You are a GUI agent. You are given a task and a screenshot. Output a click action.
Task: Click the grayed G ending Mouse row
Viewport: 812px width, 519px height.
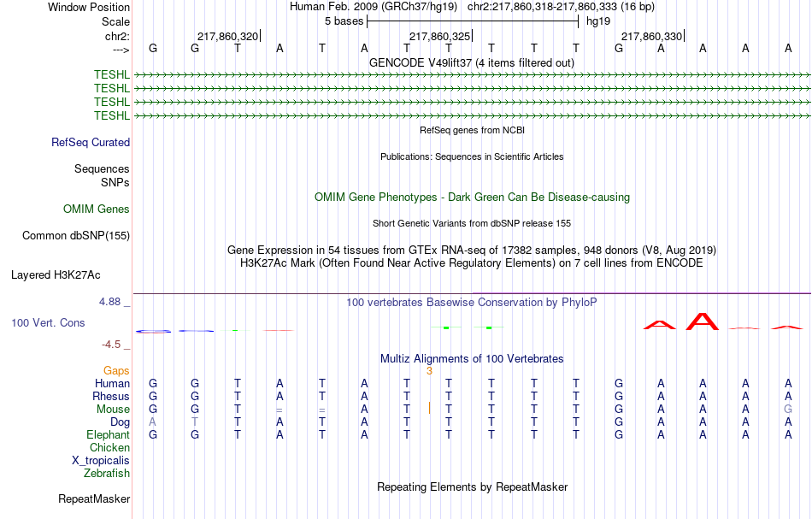point(788,410)
